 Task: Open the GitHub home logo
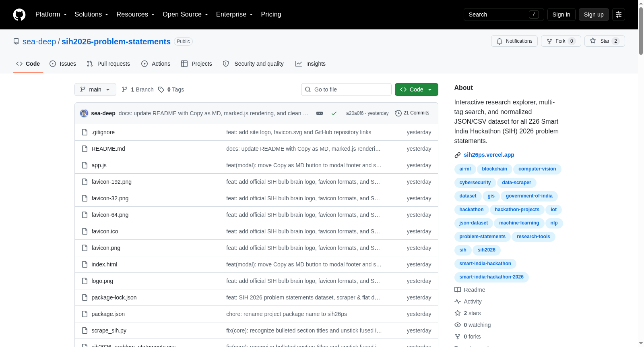19,15
